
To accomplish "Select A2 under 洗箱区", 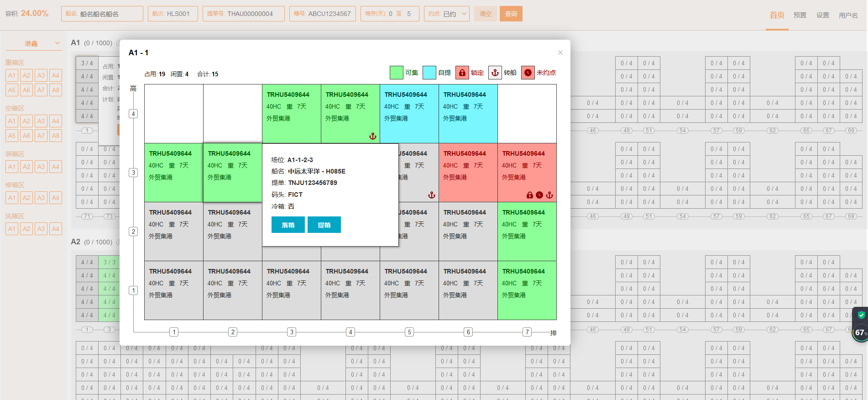I will pyautogui.click(x=26, y=229).
